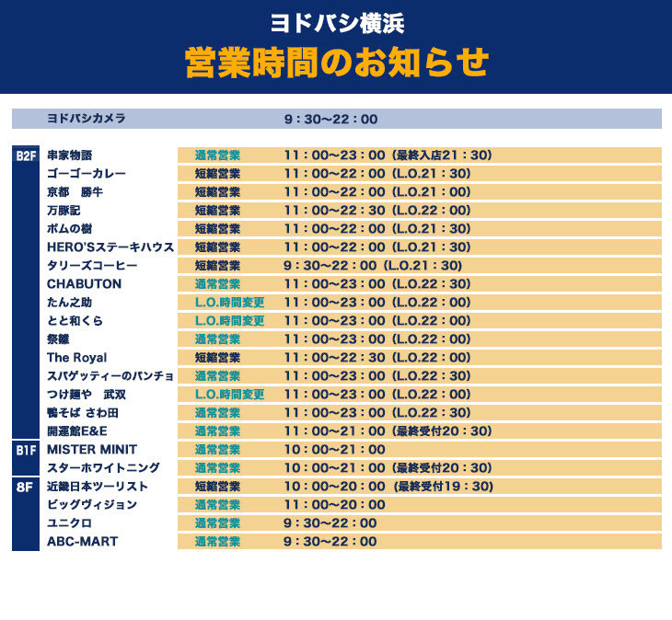This screenshot has width=672, height=620.
Task: Click L.O.時間変更 status for たん之助
Action: click(x=230, y=303)
